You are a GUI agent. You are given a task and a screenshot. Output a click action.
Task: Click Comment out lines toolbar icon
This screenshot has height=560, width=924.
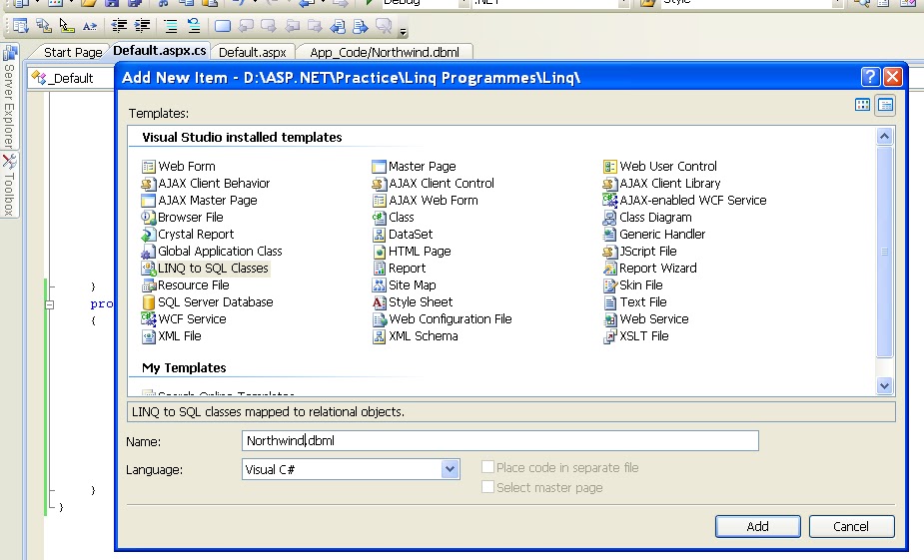point(171,25)
